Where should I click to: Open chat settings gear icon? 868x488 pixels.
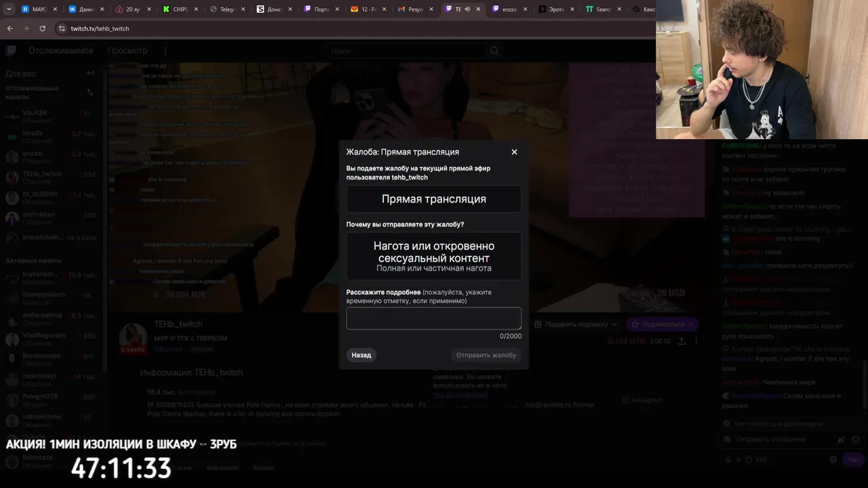click(833, 460)
